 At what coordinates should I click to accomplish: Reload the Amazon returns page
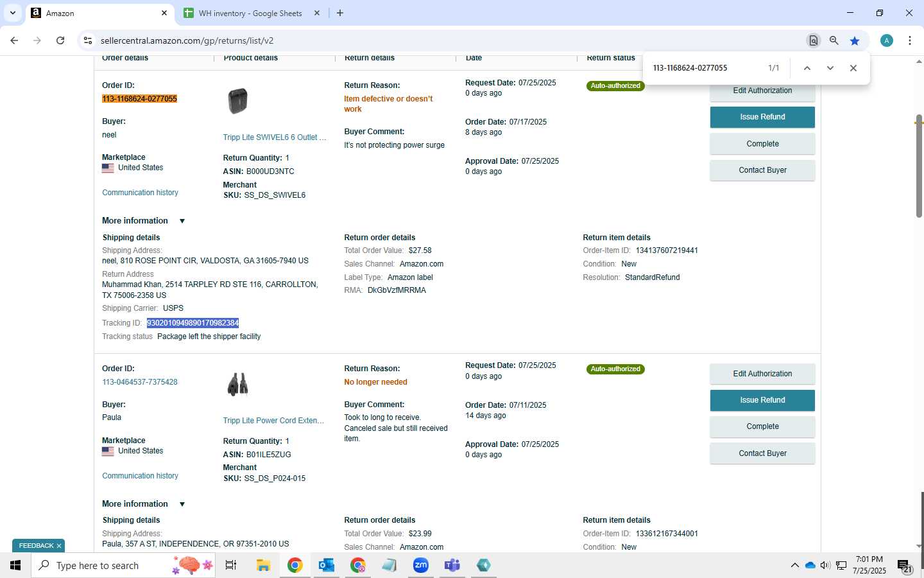point(60,40)
